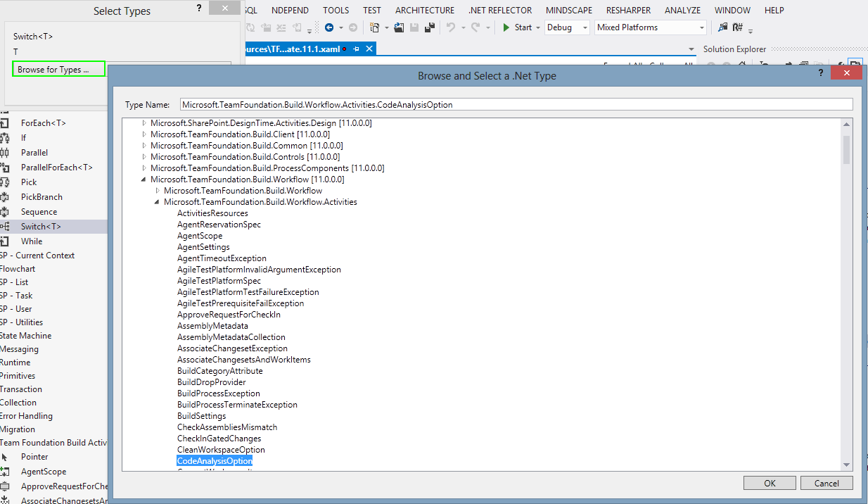This screenshot has width=868, height=504.
Task: Open the TOOLS menu
Action: pos(336,10)
